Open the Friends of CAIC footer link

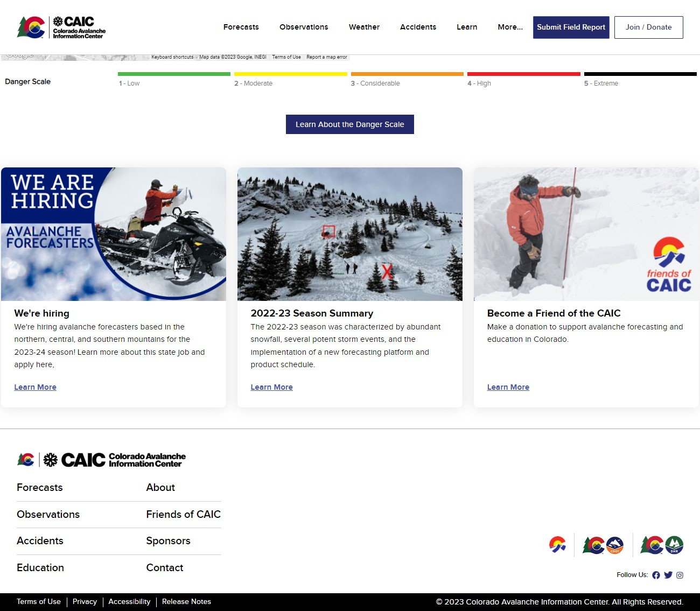point(184,515)
